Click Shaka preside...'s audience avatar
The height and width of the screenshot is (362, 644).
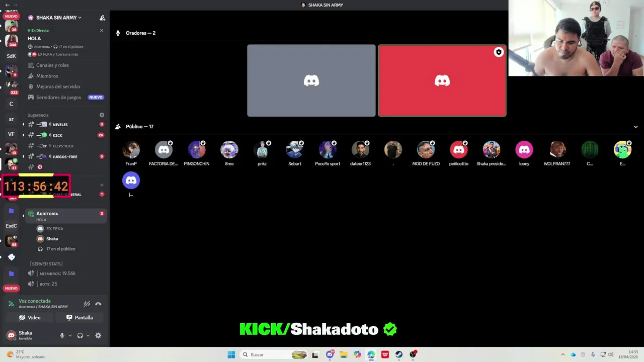tap(492, 150)
